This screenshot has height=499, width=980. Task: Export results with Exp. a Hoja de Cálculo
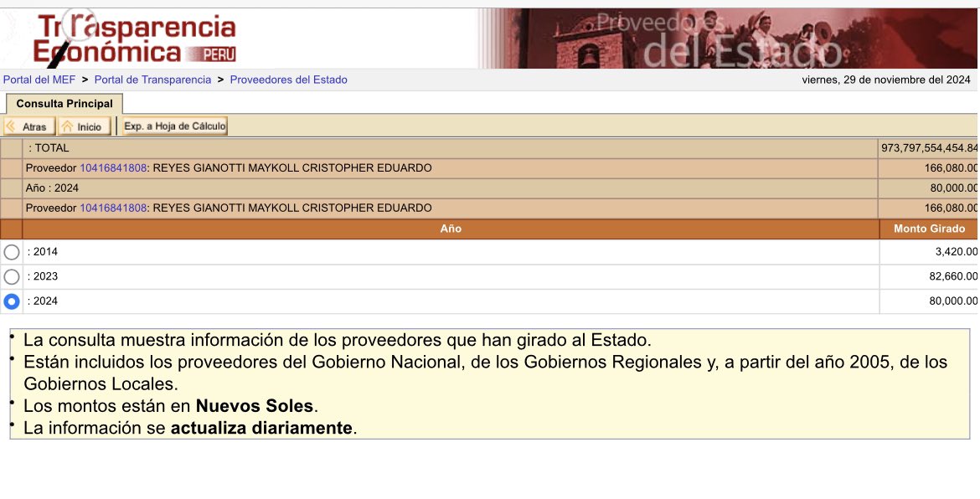pos(173,126)
